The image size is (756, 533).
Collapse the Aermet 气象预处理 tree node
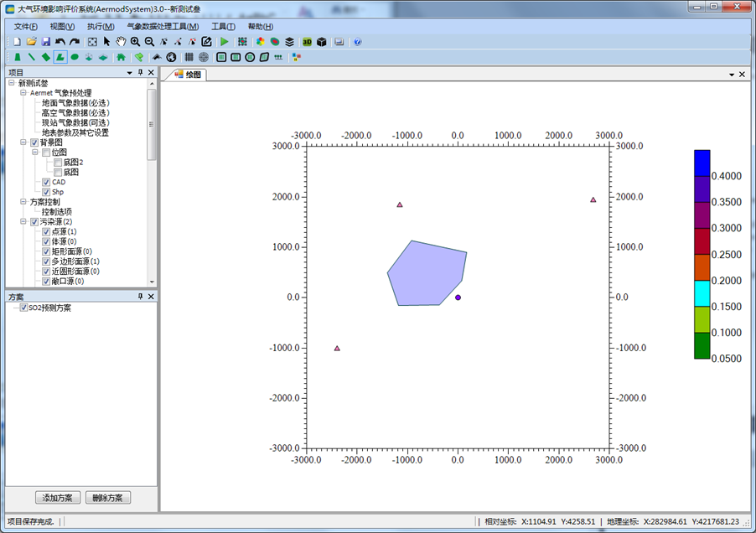[x=23, y=93]
